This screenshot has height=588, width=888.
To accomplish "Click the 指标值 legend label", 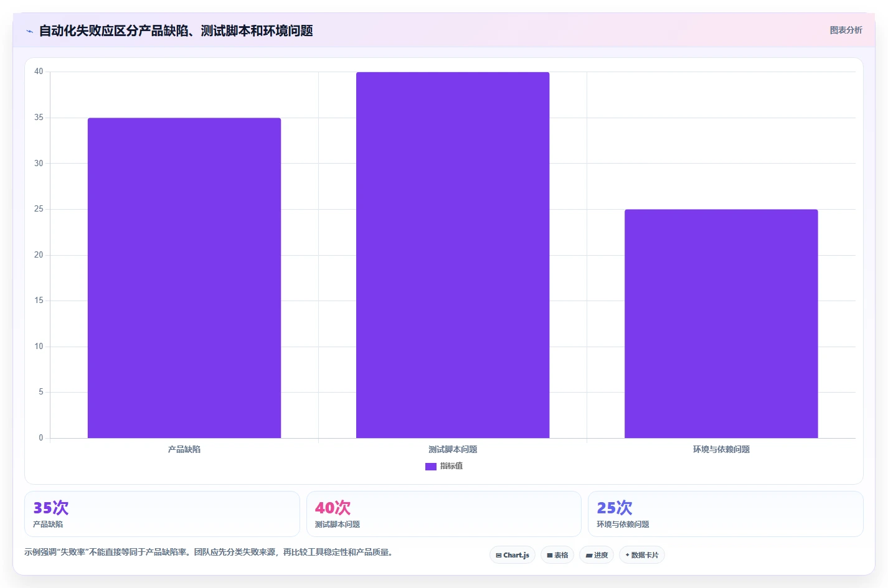I will (451, 466).
